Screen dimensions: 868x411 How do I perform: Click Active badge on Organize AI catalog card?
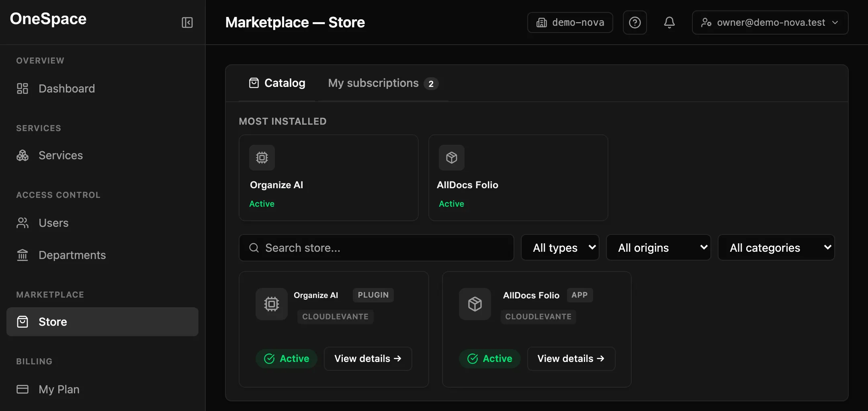tap(287, 359)
